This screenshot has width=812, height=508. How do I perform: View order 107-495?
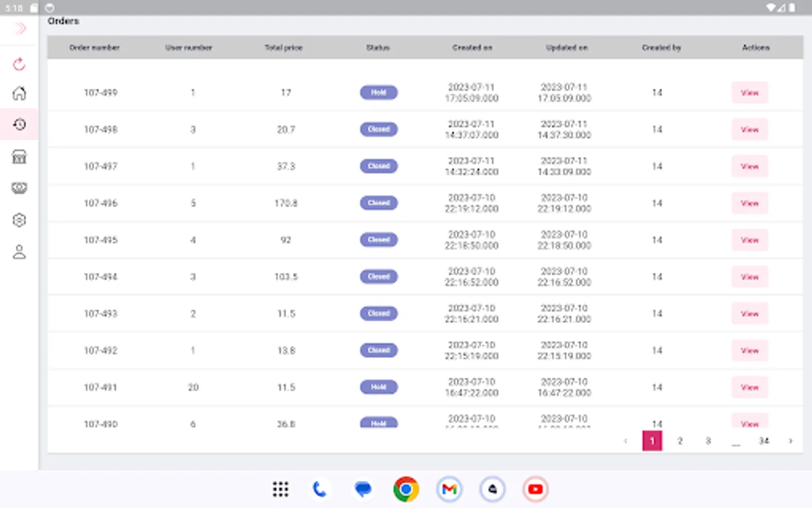pyautogui.click(x=749, y=240)
